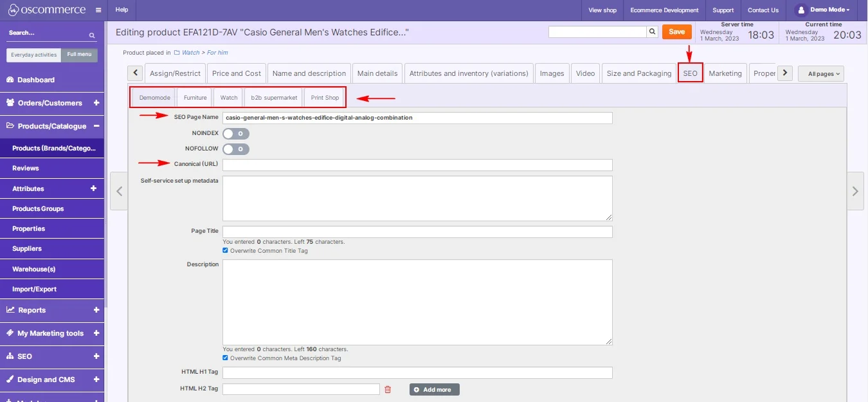Viewport: 868px width, 402px height.
Task: Click the header search magnifier button
Action: click(652, 32)
